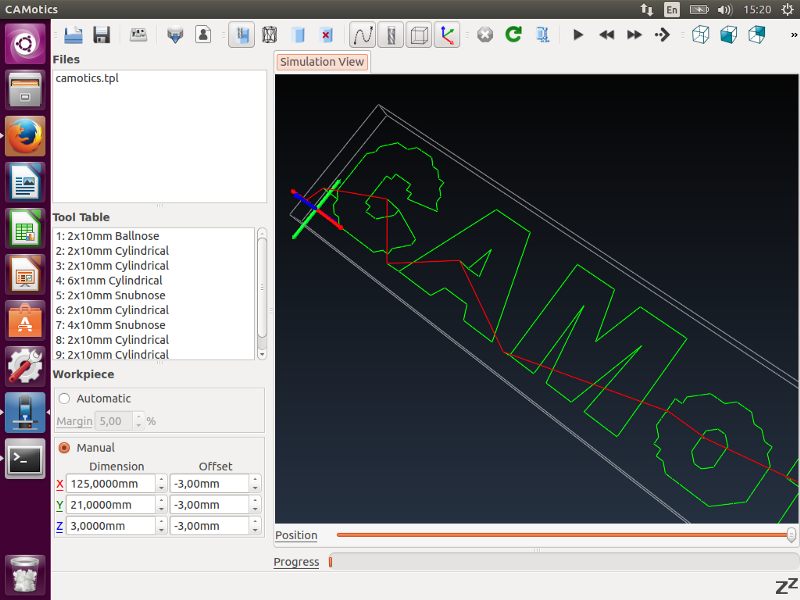Select tool 4: 6x1mm Cylindrical
The width and height of the screenshot is (800, 600).
click(109, 280)
